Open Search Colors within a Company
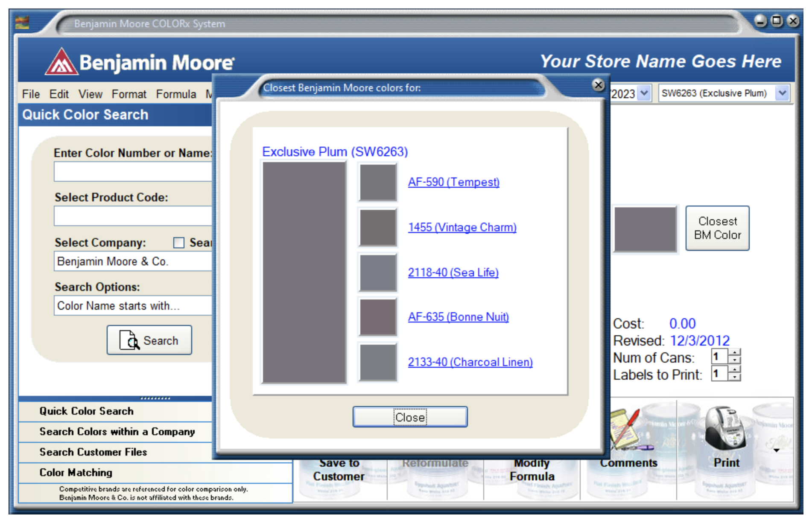The height and width of the screenshot is (523, 812). tap(115, 432)
